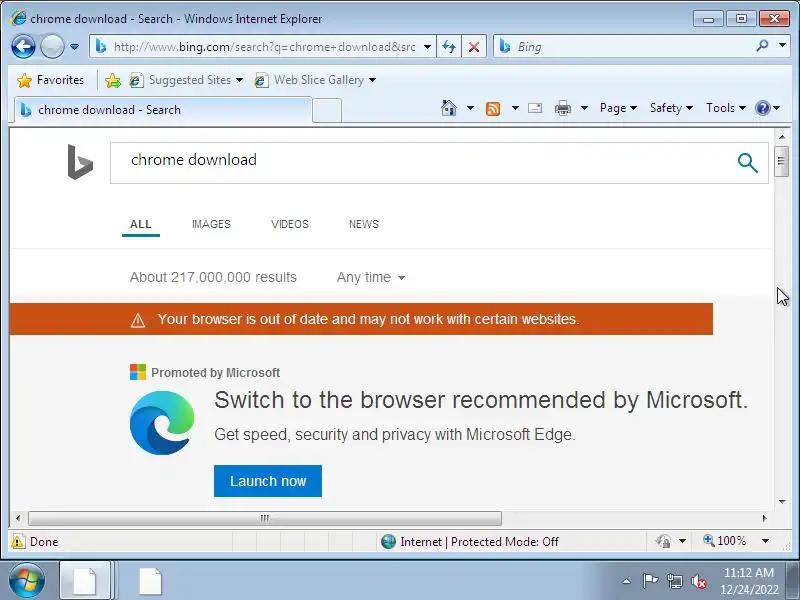
Task: Open recent pages dropdown beside Forward button
Action: pyautogui.click(x=74, y=47)
